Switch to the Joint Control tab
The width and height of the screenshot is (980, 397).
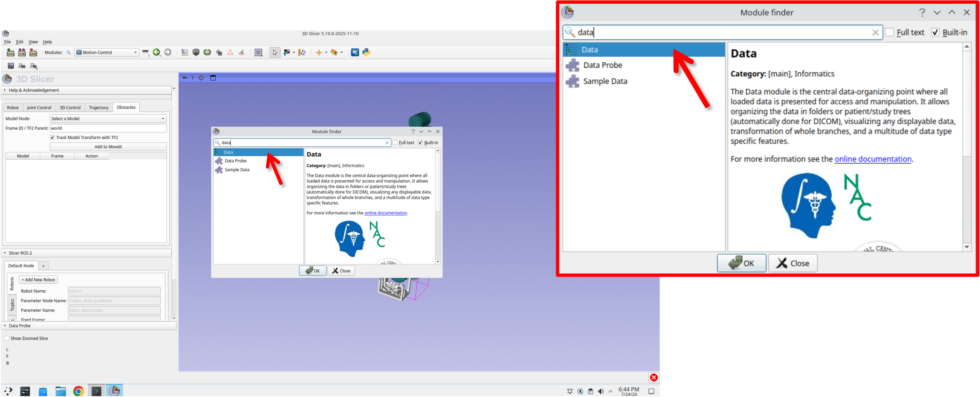[39, 107]
